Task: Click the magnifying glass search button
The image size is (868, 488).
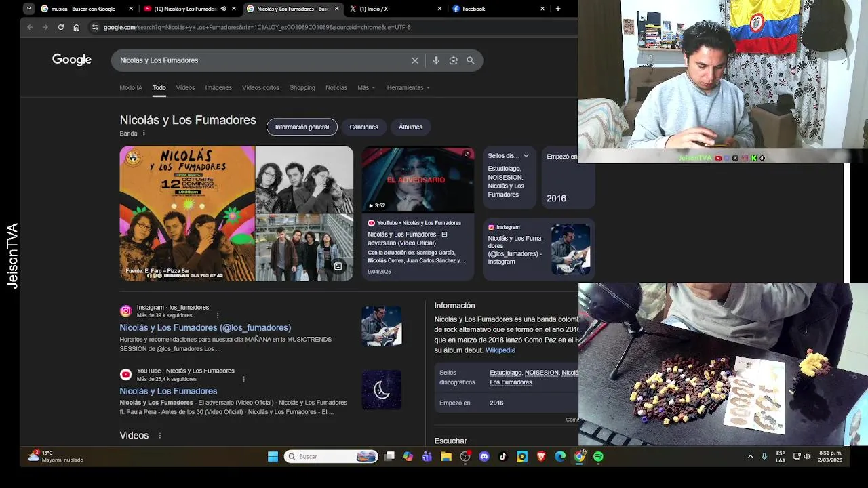Action: pyautogui.click(x=471, y=60)
